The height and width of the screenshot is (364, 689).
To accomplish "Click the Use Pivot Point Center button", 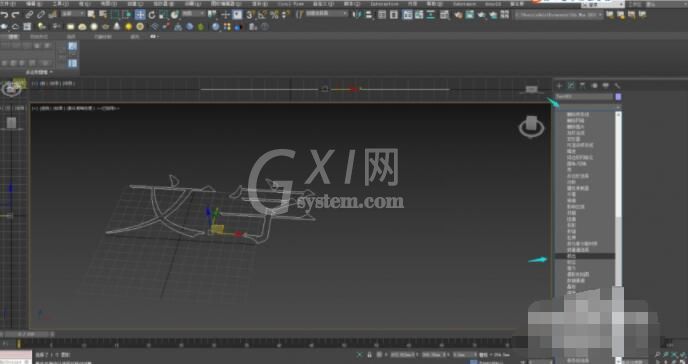I will click(213, 15).
